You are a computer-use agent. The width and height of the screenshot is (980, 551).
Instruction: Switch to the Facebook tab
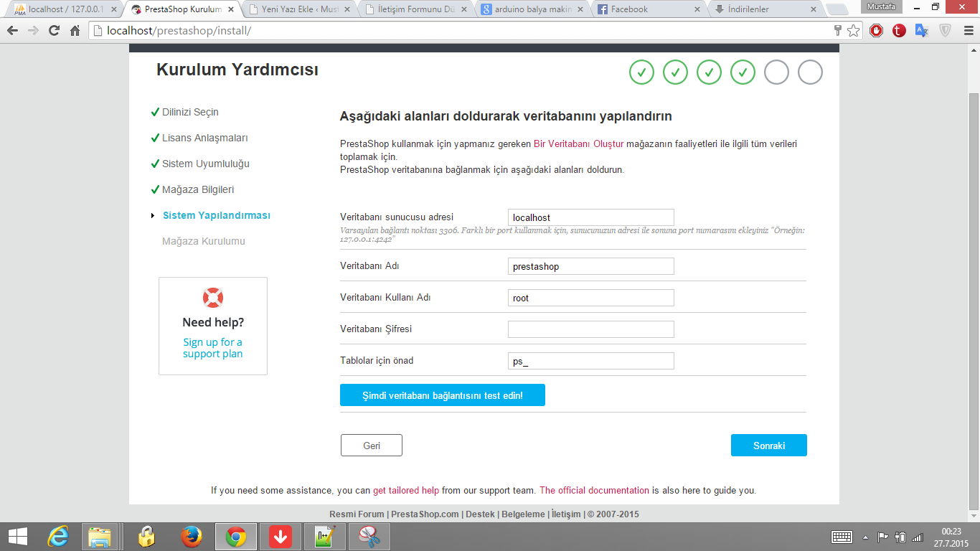tap(649, 9)
